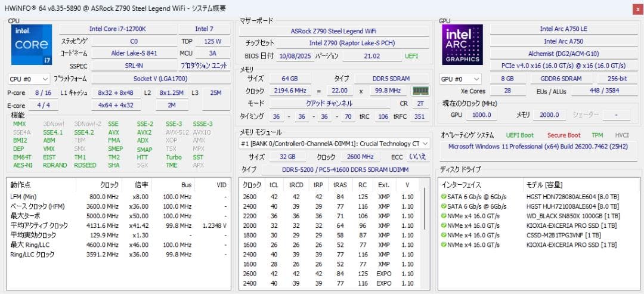Viewport: 644px width, 294px height.
Task: Click the tRFC 351 value
Action: 419,117
